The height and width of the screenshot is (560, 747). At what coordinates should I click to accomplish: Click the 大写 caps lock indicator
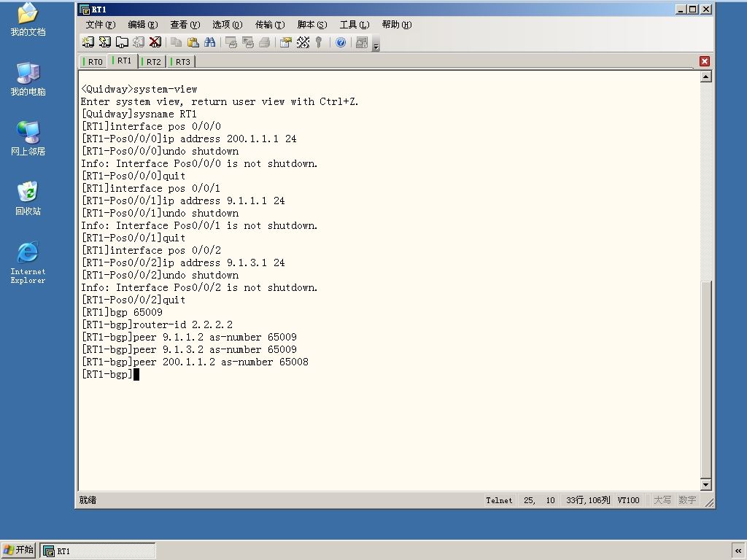(x=662, y=500)
